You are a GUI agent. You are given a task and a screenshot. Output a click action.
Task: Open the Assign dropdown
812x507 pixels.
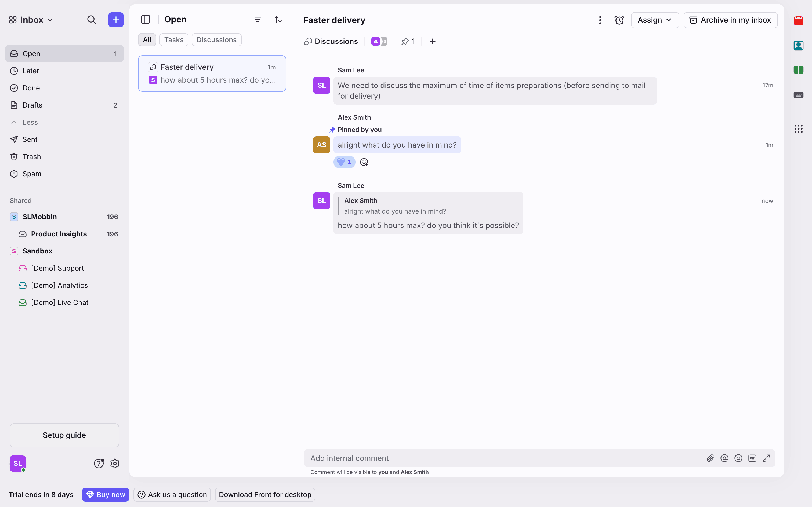pyautogui.click(x=655, y=20)
